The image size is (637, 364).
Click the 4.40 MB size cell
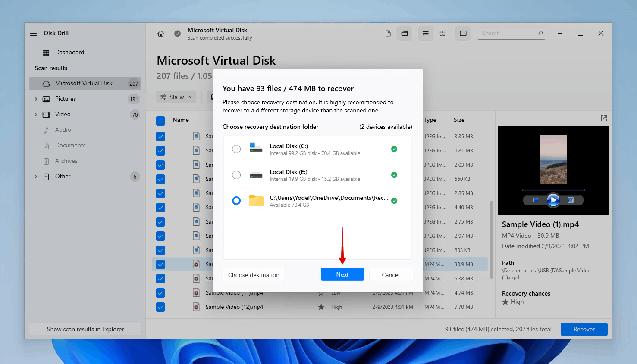[464, 208]
